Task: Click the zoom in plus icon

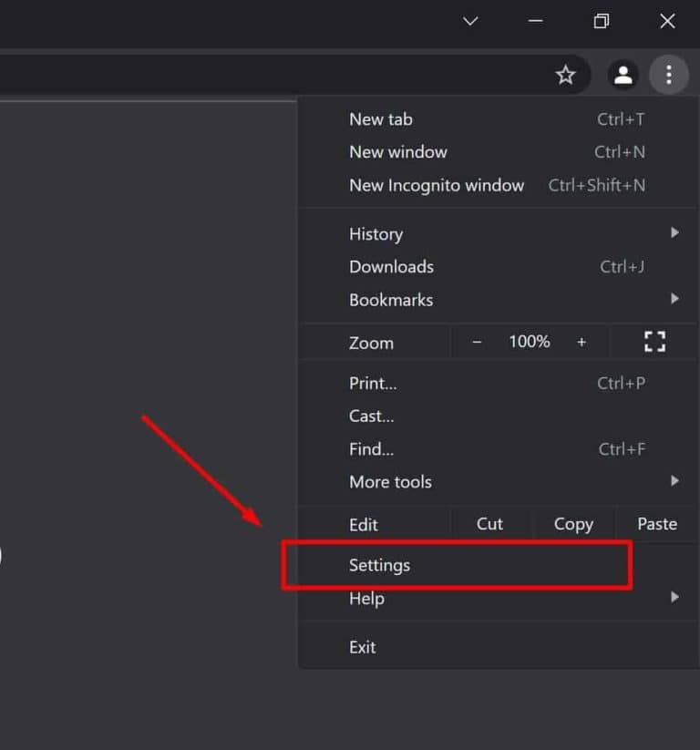Action: 582,342
